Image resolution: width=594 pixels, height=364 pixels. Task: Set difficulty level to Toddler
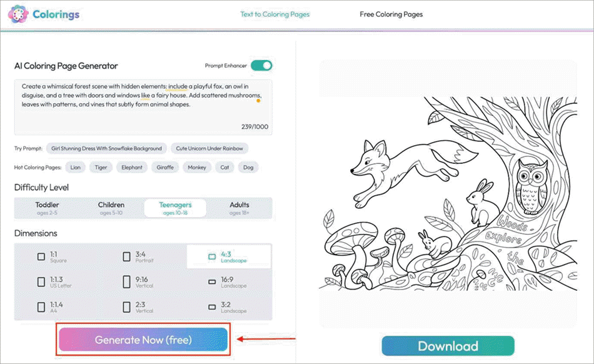[48, 208]
